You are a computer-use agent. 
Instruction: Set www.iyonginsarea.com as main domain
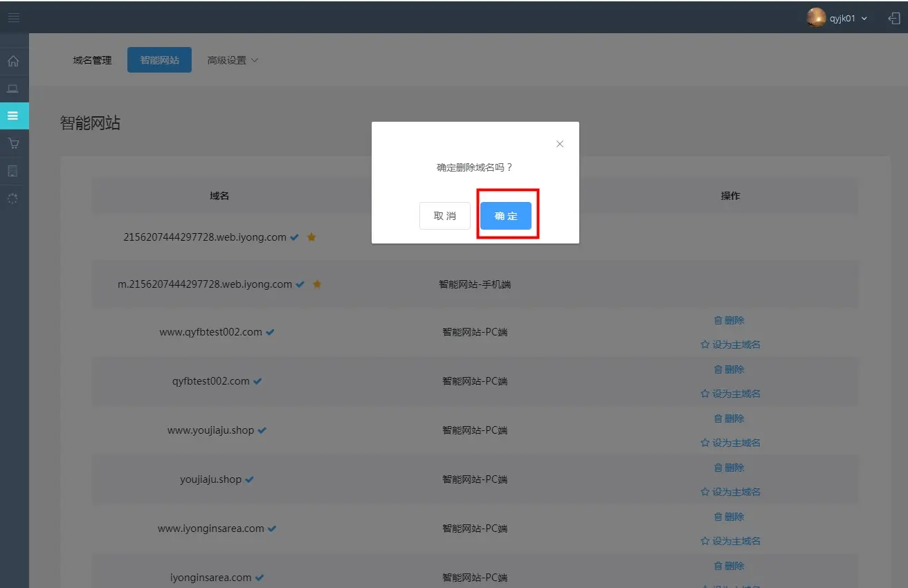click(x=730, y=541)
